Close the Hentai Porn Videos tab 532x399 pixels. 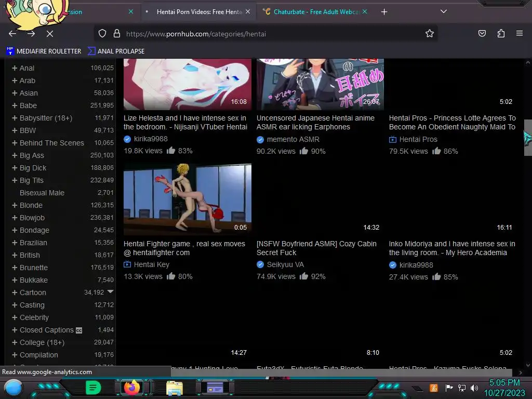[x=248, y=11]
